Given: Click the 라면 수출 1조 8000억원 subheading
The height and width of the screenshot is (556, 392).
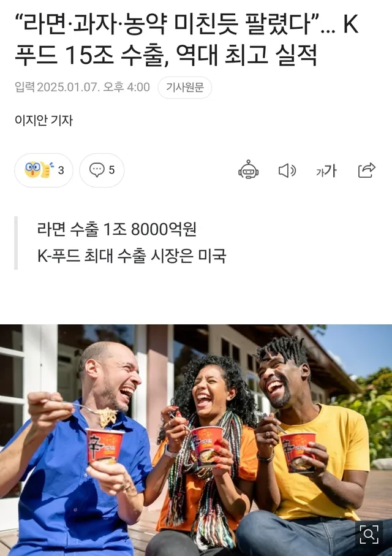Looking at the screenshot, I should pyautogui.click(x=116, y=229).
